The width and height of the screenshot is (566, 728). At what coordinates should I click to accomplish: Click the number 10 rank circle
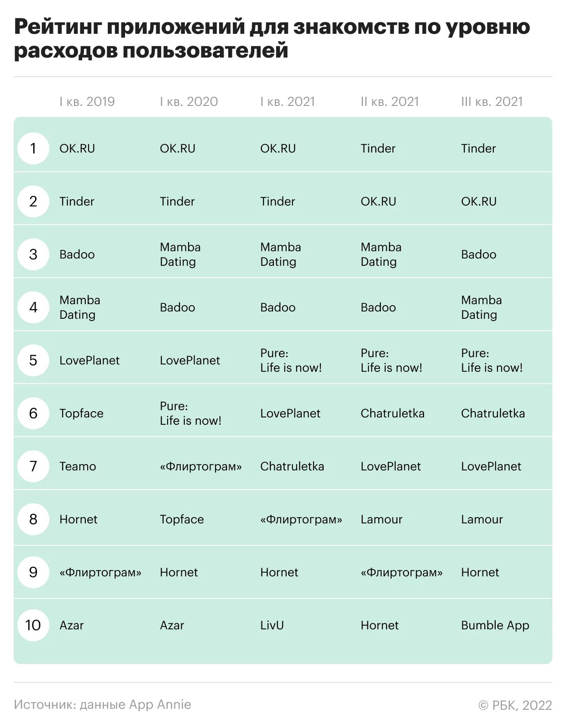tap(33, 625)
